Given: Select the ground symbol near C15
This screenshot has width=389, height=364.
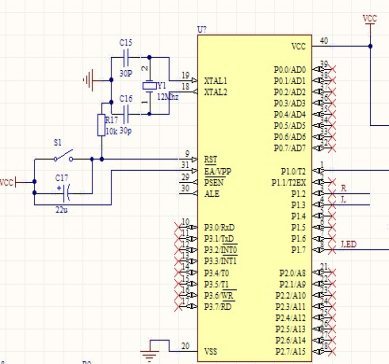Looking at the screenshot, I should click(x=88, y=80).
